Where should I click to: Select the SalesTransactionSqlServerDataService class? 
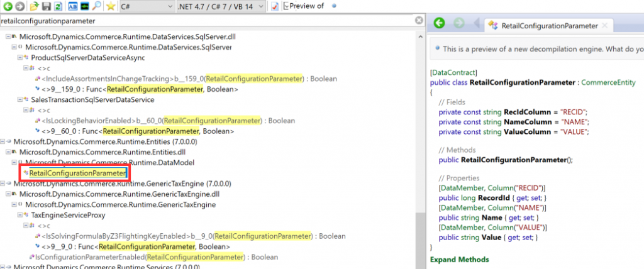tap(93, 100)
